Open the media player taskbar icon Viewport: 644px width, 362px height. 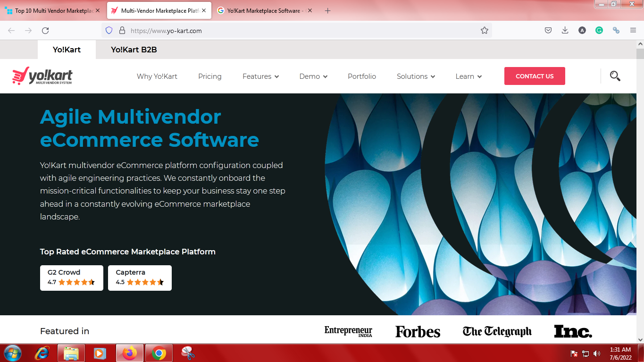click(100, 353)
